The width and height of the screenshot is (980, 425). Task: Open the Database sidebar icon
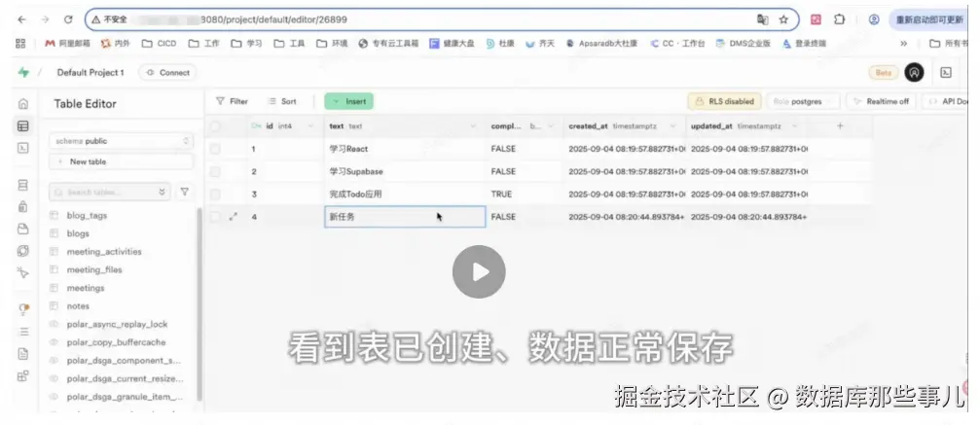click(23, 185)
